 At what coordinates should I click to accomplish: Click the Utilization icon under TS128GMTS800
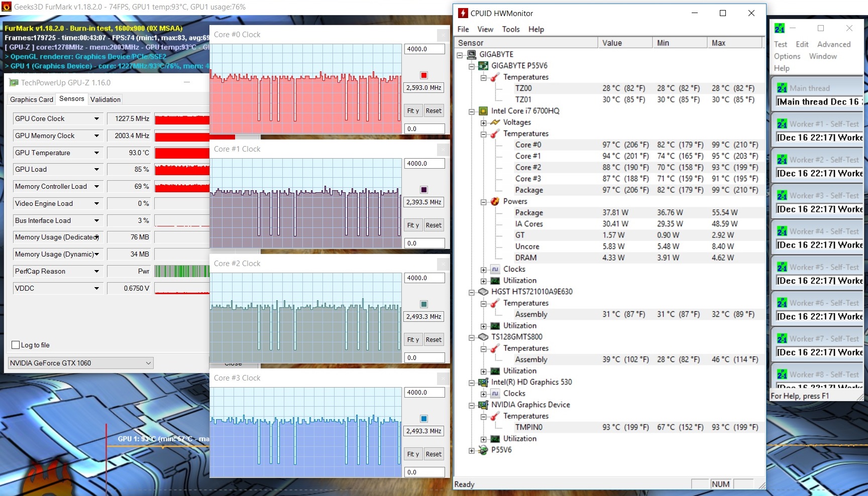click(x=495, y=371)
